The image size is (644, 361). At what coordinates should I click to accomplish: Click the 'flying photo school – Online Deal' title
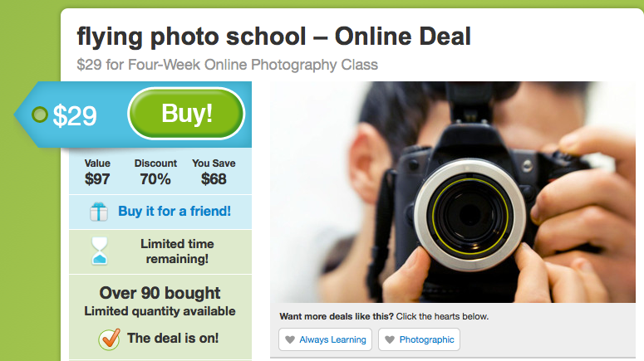[x=274, y=37]
